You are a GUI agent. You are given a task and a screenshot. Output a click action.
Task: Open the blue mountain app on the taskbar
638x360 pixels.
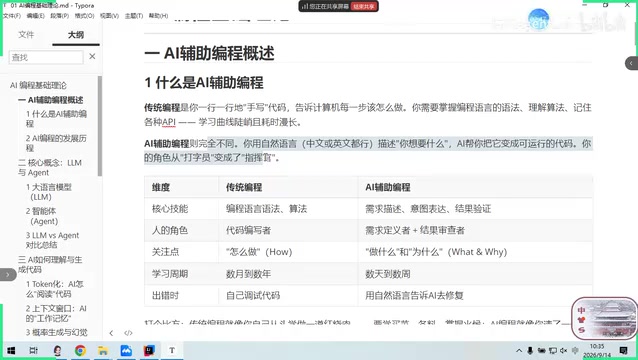click(126, 350)
